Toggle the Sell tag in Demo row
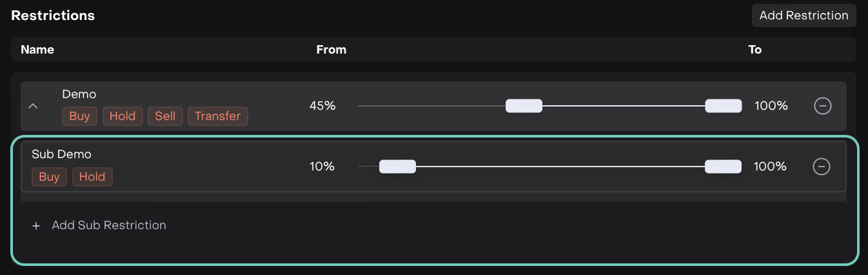The width and height of the screenshot is (868, 275). (x=165, y=116)
